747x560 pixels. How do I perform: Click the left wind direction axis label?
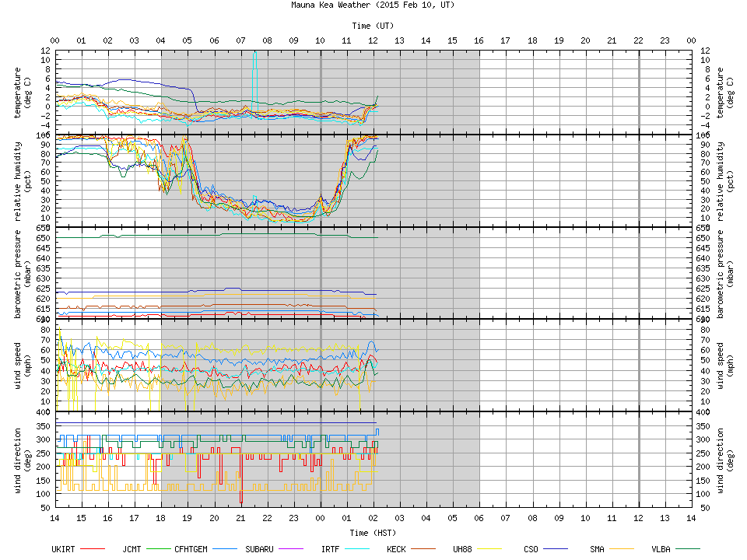pos(23,459)
